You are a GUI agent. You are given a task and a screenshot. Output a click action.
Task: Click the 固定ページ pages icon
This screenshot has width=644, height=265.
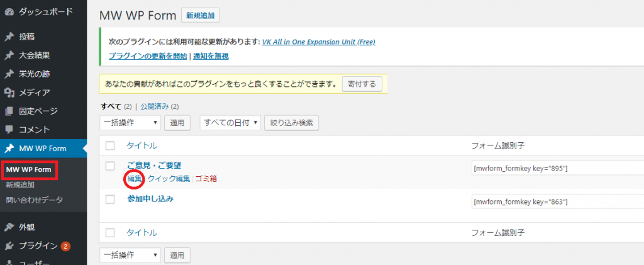(x=9, y=111)
